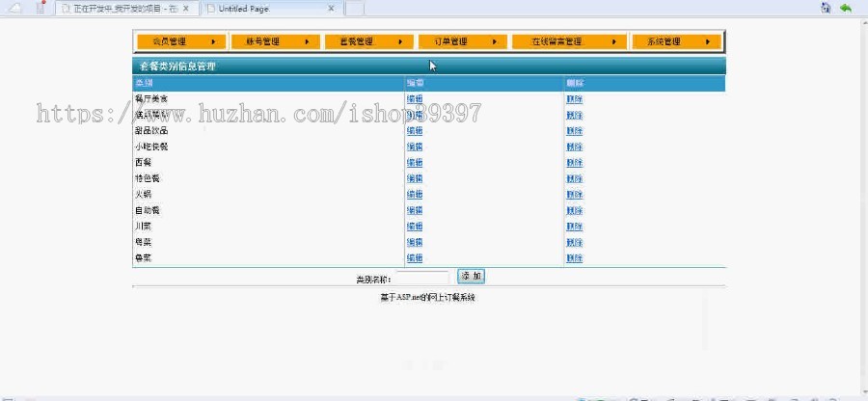
Task: Edit the 鲁菜 category
Action: 415,257
